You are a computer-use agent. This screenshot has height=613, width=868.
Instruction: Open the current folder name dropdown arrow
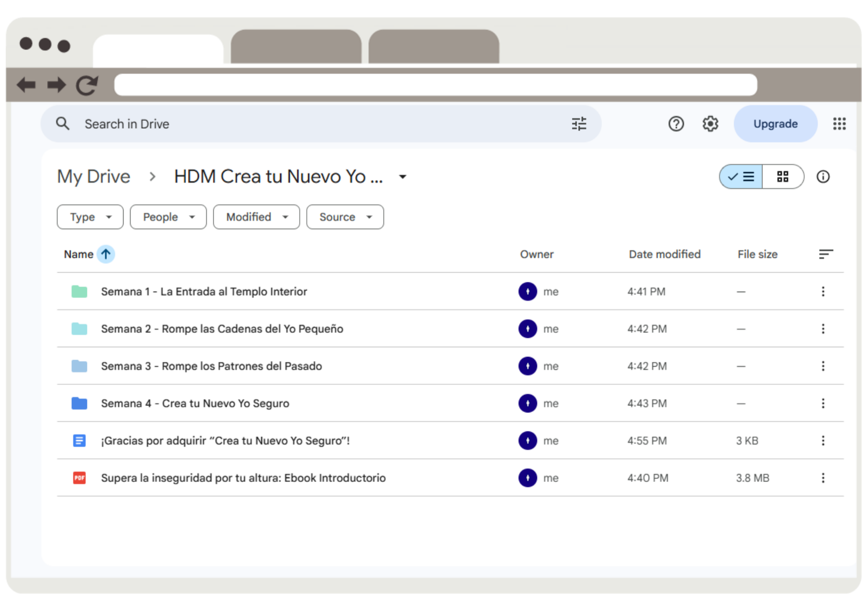[x=403, y=177]
